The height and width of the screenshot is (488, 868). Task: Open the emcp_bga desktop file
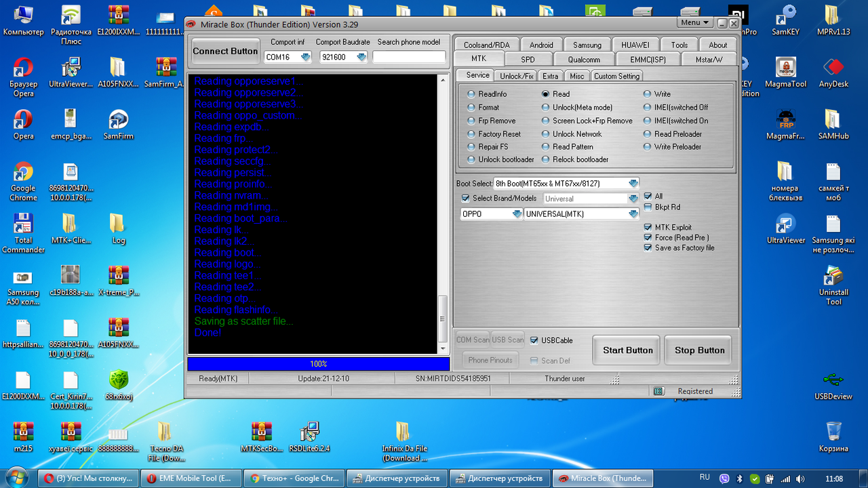pyautogui.click(x=71, y=124)
